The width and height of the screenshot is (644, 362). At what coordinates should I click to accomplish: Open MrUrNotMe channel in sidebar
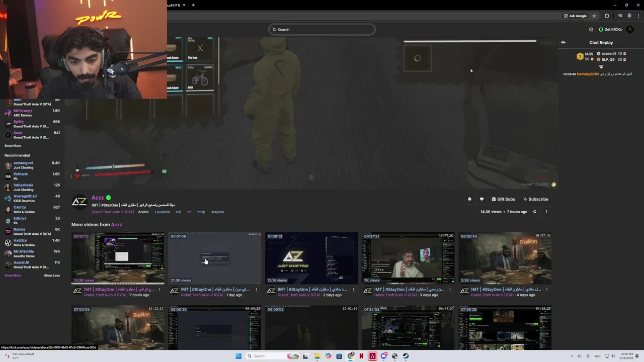pyautogui.click(x=32, y=253)
